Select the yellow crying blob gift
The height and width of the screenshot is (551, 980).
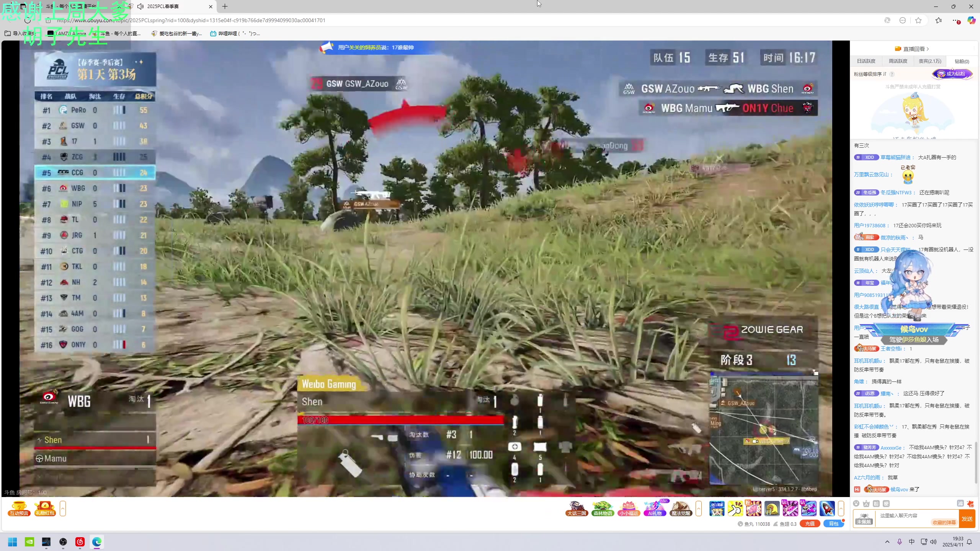772,509
